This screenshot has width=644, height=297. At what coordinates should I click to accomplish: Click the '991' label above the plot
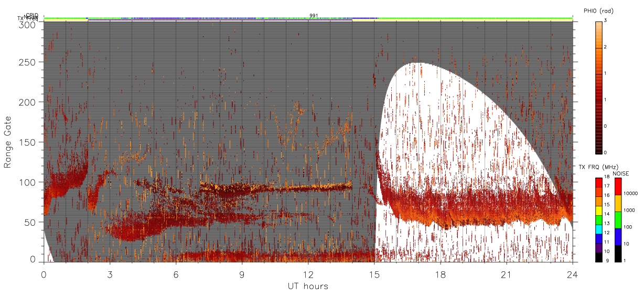tap(314, 15)
